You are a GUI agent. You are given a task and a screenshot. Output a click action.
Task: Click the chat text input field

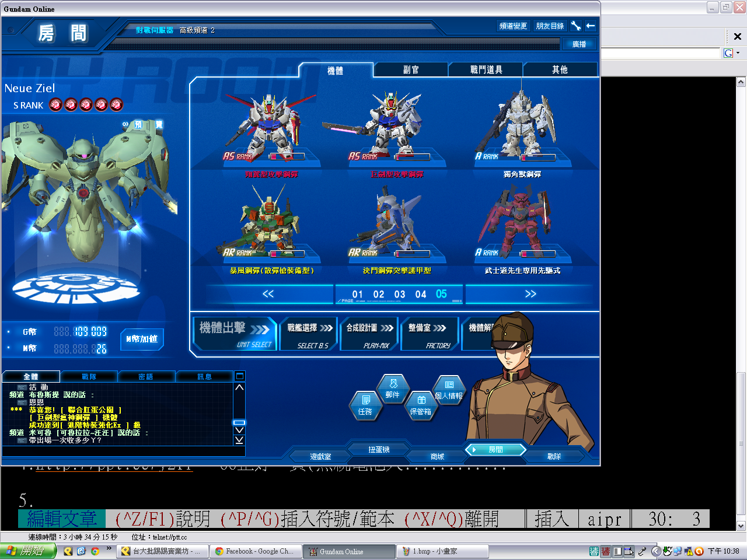coord(123,451)
